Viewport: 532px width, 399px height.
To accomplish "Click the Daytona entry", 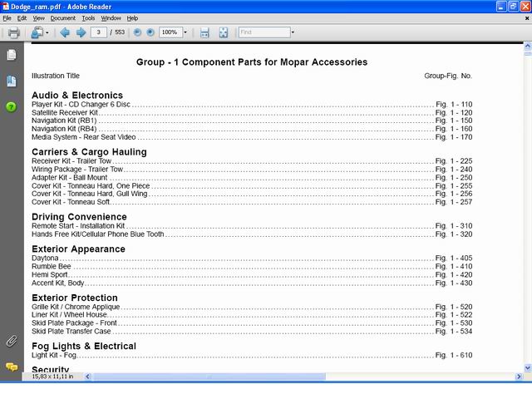I will (x=45, y=259).
